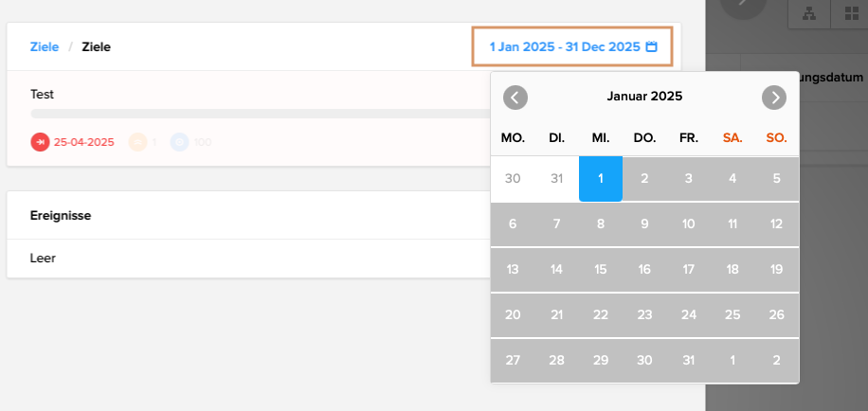Screen dimensions: 868x411
Task: Click the Januar 2025 month header
Action: pos(644,96)
